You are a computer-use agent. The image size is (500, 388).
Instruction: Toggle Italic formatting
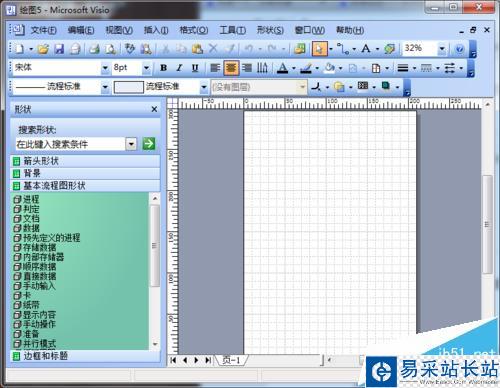coord(179,68)
